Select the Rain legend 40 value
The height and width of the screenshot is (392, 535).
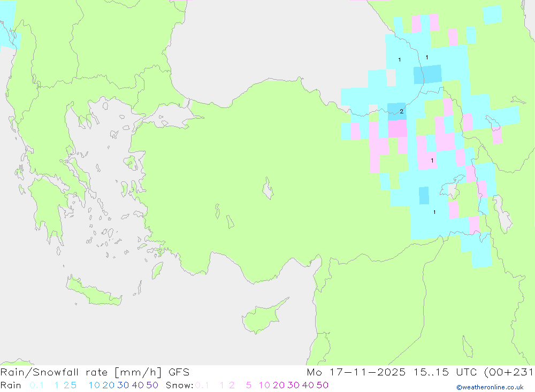coord(138,385)
